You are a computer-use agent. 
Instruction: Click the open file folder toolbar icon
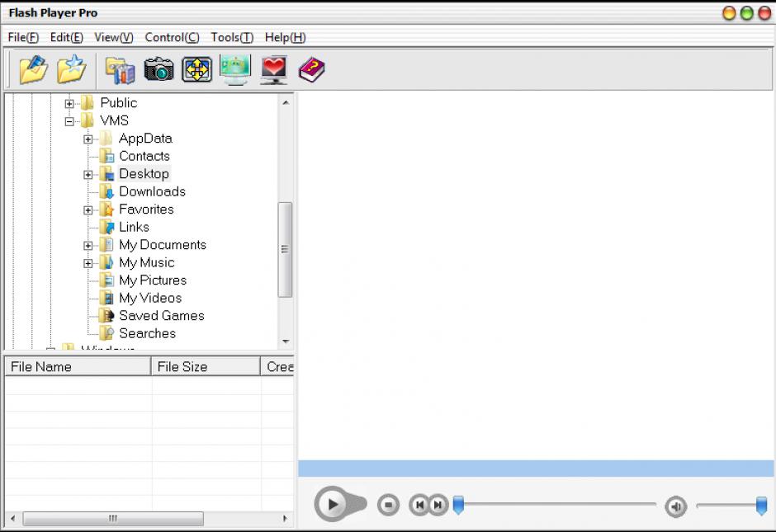point(34,70)
